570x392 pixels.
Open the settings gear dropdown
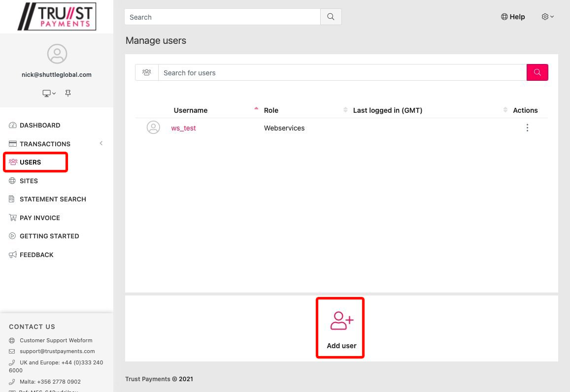click(x=547, y=17)
